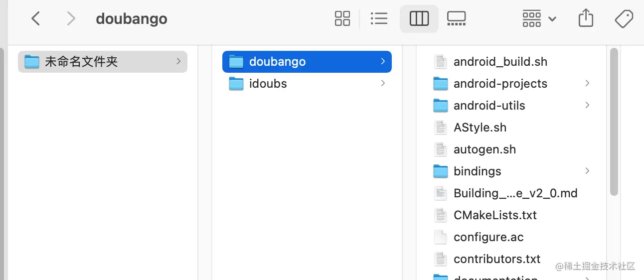
Task: Select the CMakeLists.txt file
Action: tap(511, 215)
